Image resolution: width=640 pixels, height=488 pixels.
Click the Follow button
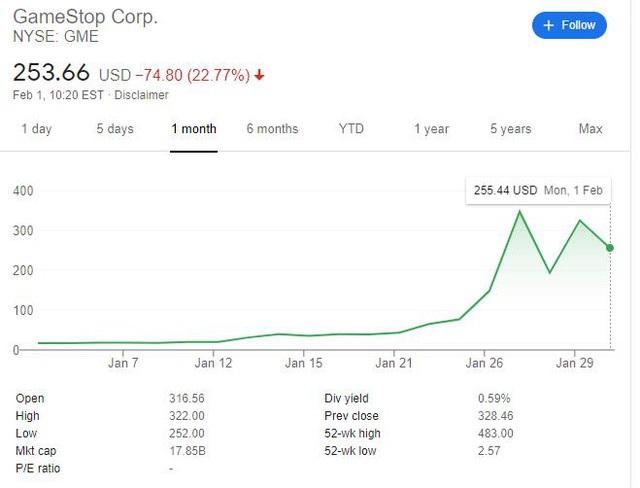click(569, 25)
